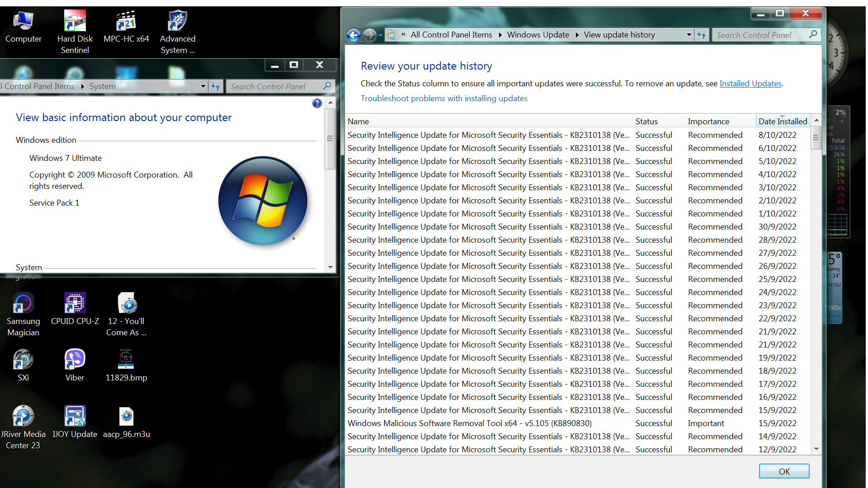Image resolution: width=868 pixels, height=488 pixels.
Task: Launch Samsung Magician shortcut
Action: click(23, 314)
